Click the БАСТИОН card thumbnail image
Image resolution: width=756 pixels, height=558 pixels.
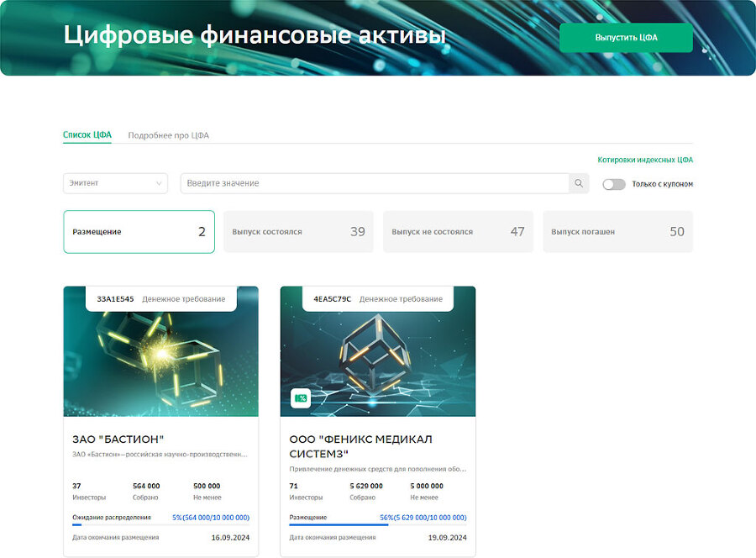tap(160, 361)
